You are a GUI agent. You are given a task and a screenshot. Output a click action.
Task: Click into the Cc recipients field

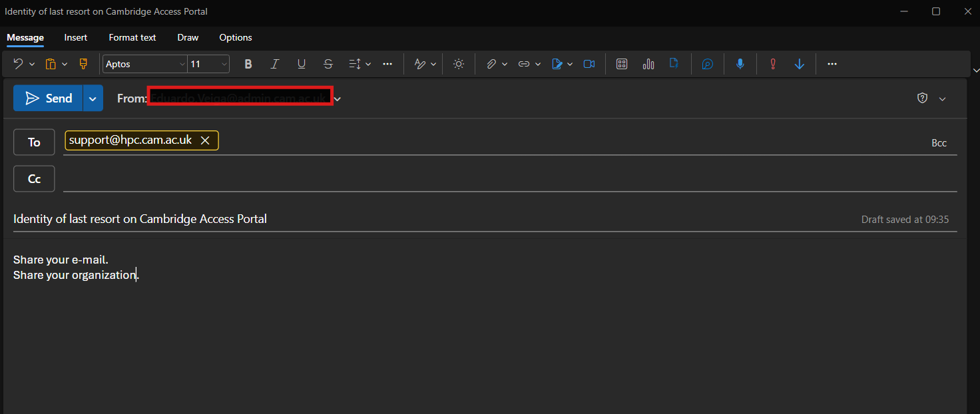(x=506, y=178)
